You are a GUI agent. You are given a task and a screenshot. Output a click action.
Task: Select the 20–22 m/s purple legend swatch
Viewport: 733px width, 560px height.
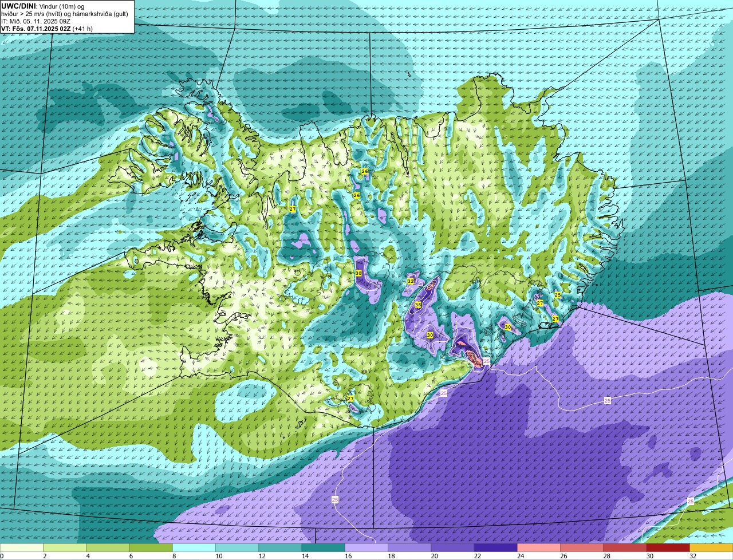(x=453, y=548)
